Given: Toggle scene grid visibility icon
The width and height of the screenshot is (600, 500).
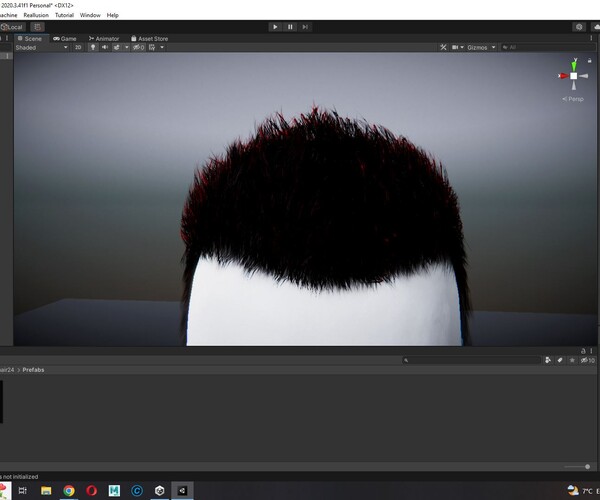Looking at the screenshot, I should (152, 47).
